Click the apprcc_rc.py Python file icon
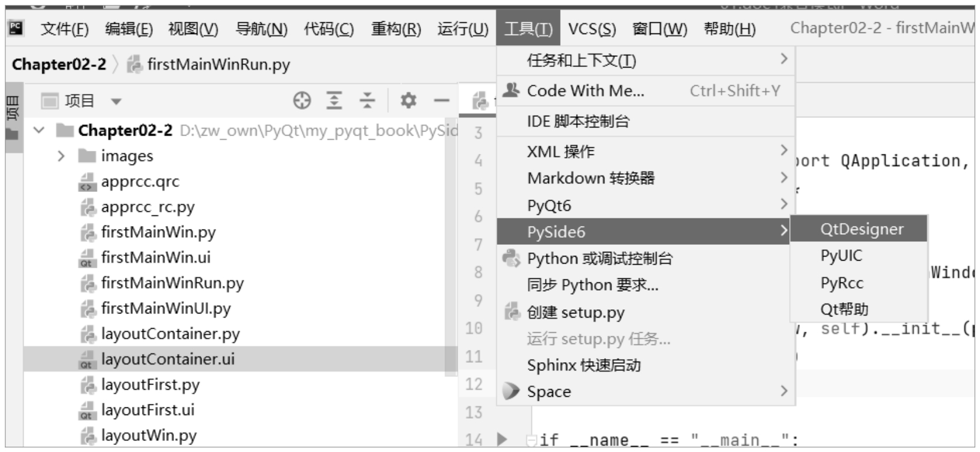 point(87,207)
